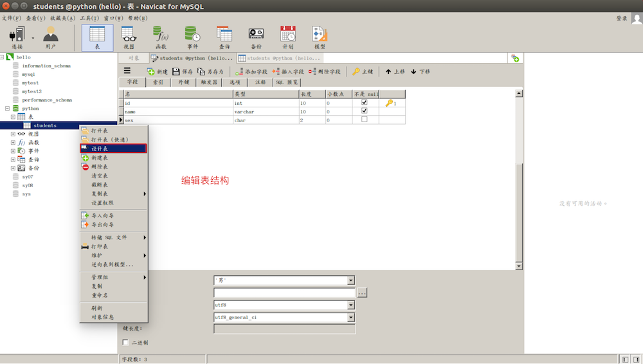Toggle the not-null checkbox for the sex field
The width and height of the screenshot is (643, 364).
365,120
